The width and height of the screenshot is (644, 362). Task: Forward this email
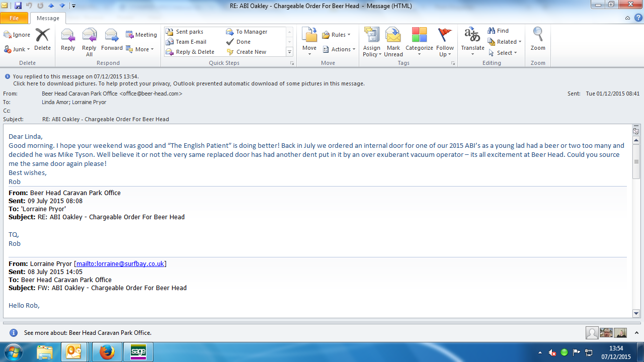[112, 40]
